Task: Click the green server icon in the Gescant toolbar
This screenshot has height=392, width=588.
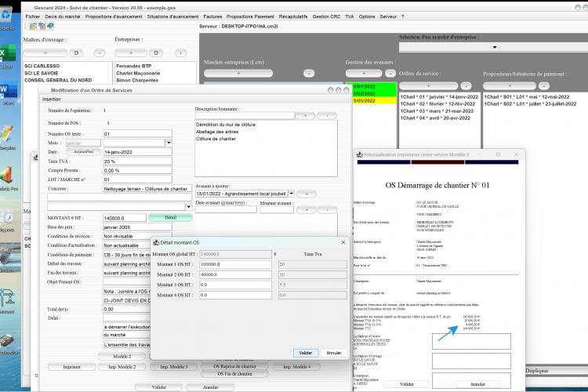Action: [50, 26]
